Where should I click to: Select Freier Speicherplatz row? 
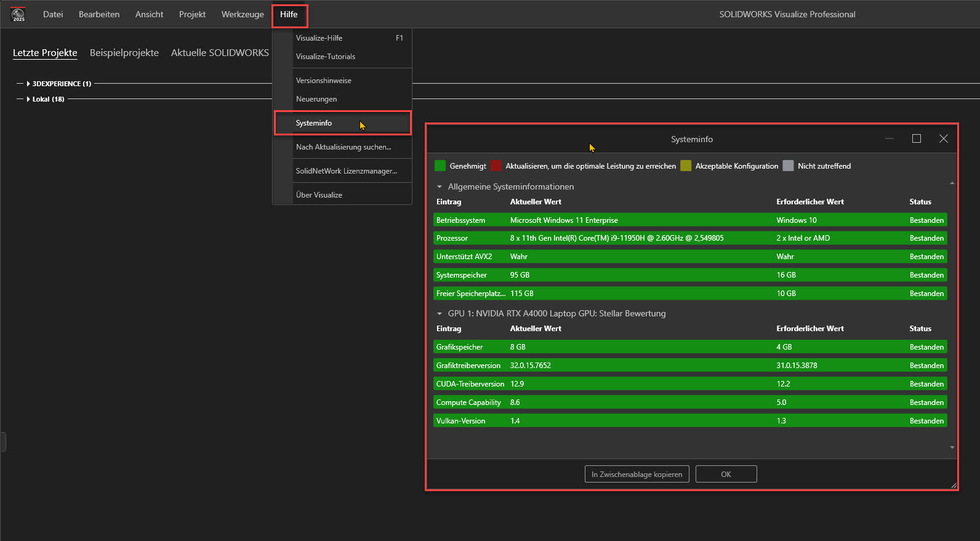pyautogui.click(x=690, y=294)
